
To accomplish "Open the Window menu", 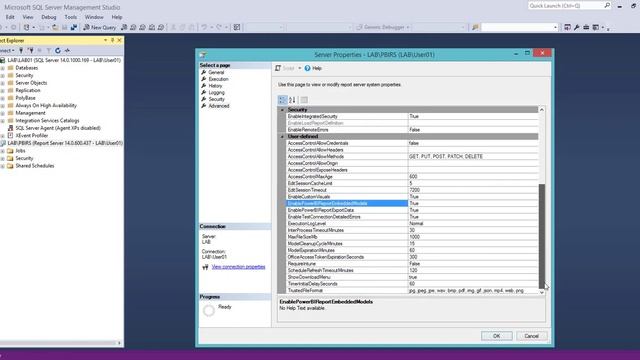I will 94,17.
